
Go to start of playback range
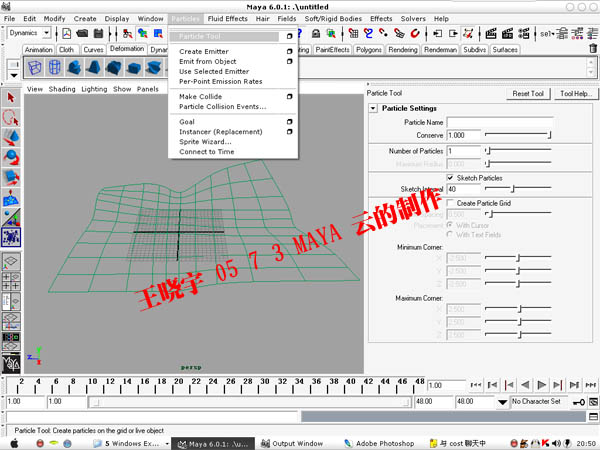click(476, 385)
